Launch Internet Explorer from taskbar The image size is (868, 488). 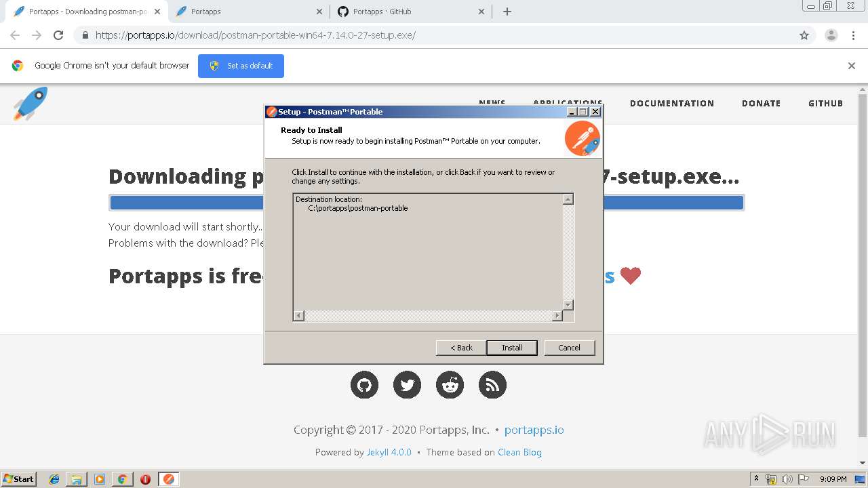coord(54,479)
